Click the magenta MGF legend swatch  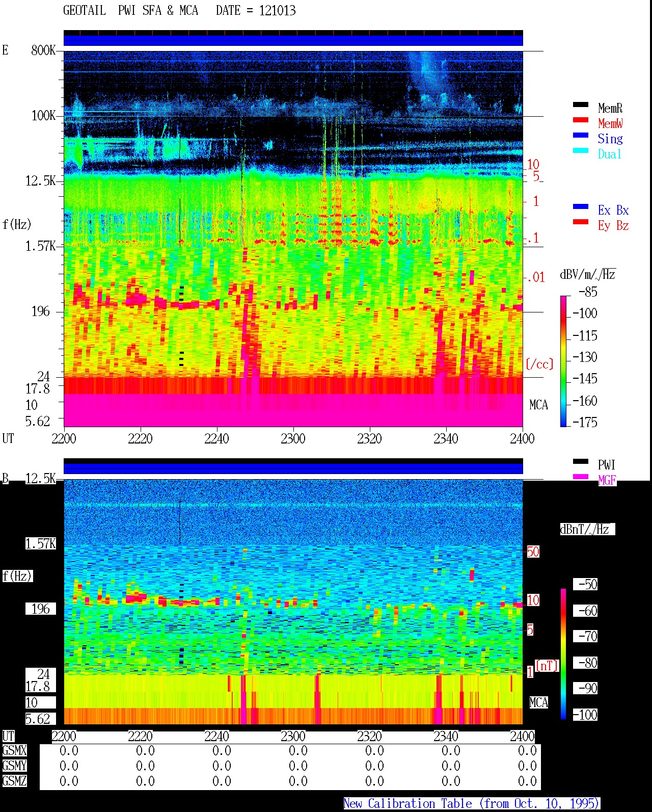(580, 477)
